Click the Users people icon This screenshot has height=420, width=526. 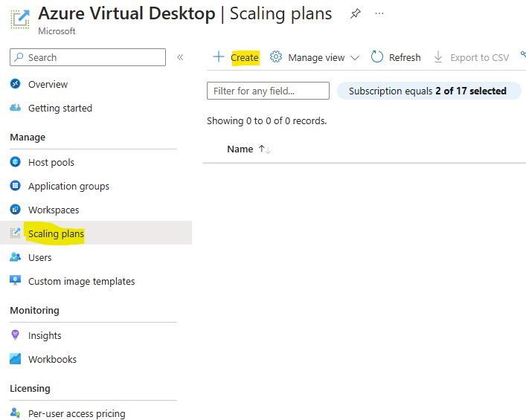[15, 257]
